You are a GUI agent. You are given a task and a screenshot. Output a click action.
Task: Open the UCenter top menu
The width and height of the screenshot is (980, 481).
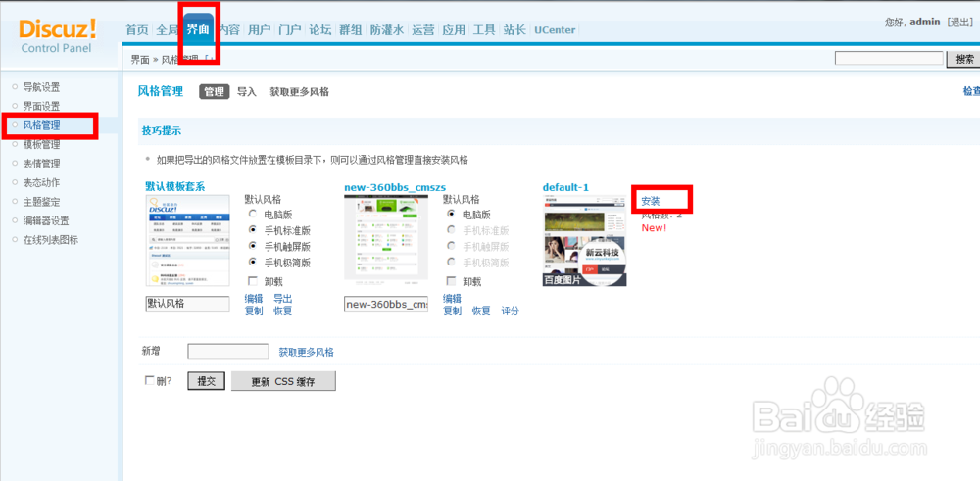pyautogui.click(x=555, y=30)
